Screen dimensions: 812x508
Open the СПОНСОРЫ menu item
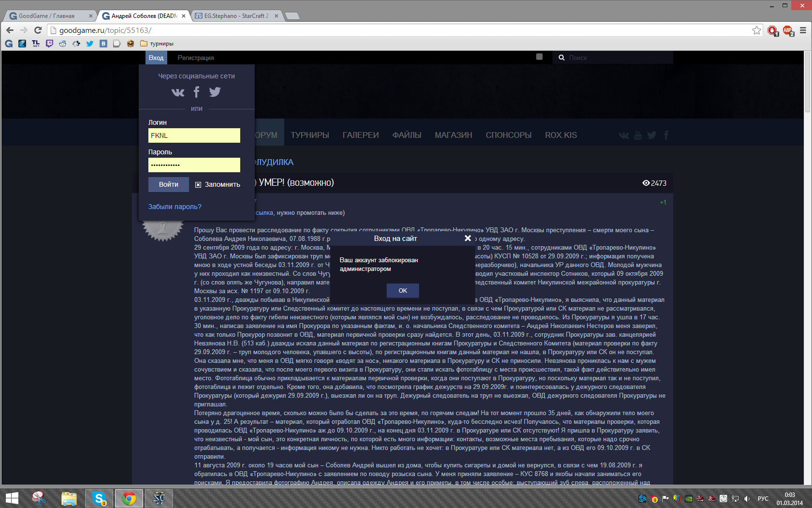pos(508,135)
